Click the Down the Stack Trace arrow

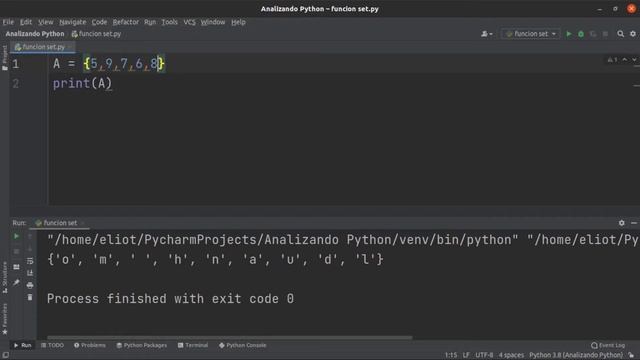click(x=30, y=249)
